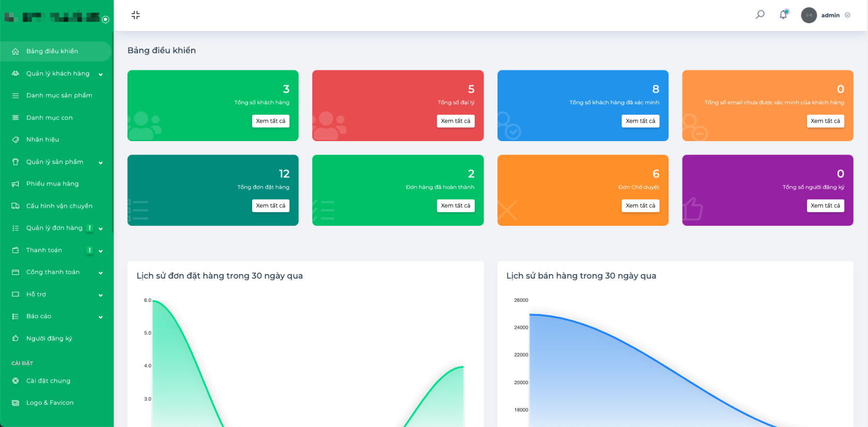Click the Lịch sử bán hàng chart title
868x427 pixels.
click(x=581, y=276)
